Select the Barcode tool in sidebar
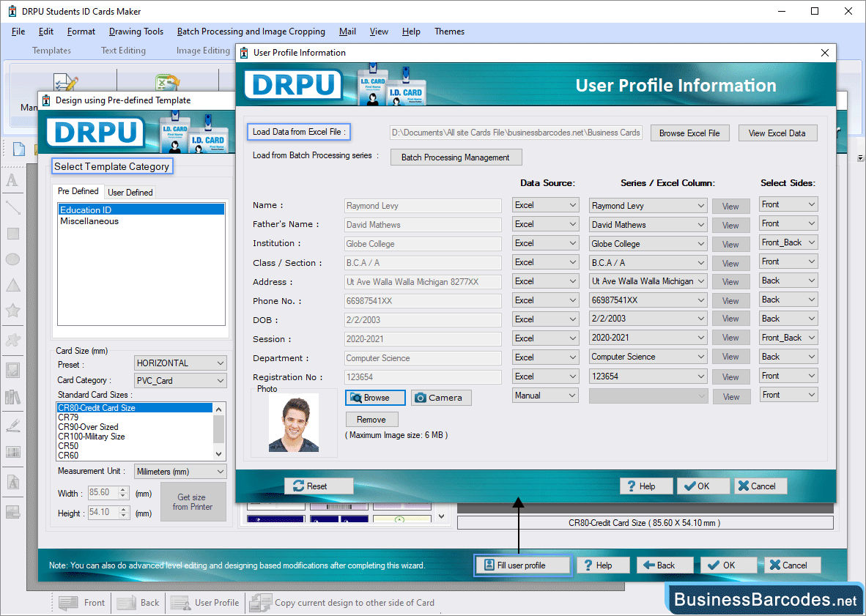The width and height of the screenshot is (866, 616). (12, 452)
